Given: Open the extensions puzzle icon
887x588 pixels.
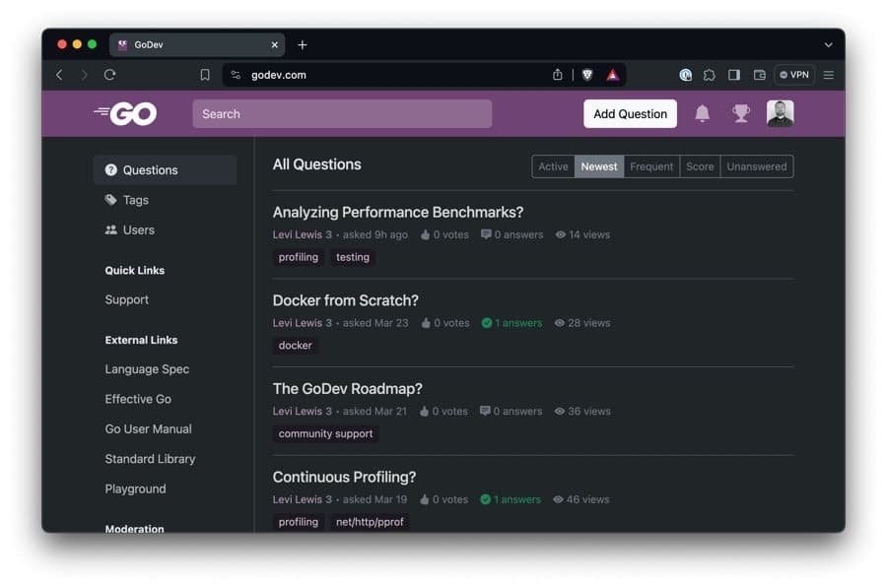Looking at the screenshot, I should 710,75.
